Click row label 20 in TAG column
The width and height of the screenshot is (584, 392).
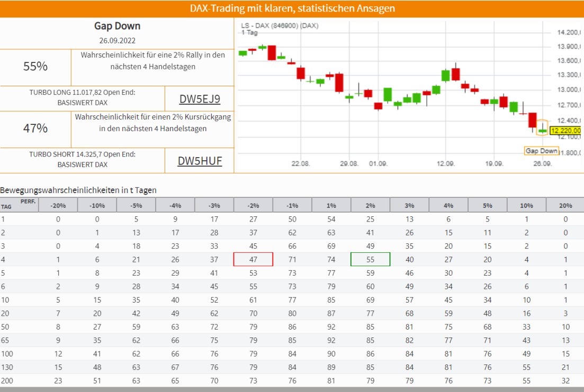pos(5,314)
